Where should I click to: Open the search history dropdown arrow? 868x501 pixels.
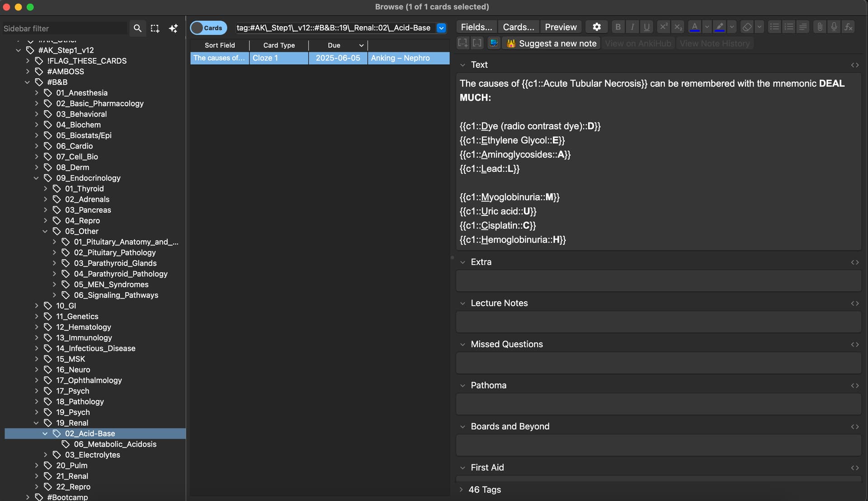441,28
